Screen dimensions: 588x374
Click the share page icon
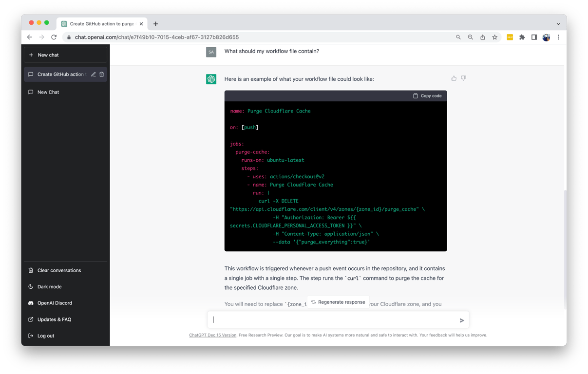click(482, 37)
